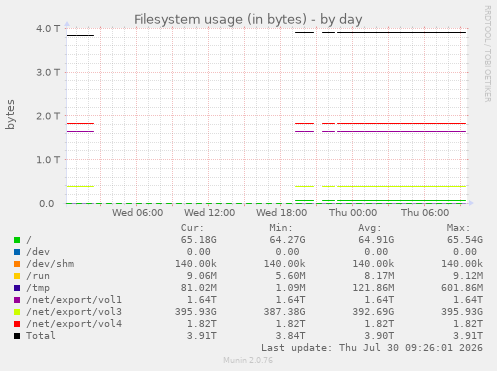Click the lime swatch for /net/export/vol3

pos(17,312)
